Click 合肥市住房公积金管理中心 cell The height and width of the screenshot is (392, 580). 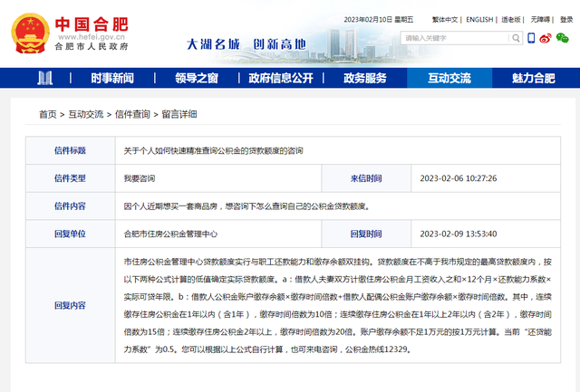218,234
